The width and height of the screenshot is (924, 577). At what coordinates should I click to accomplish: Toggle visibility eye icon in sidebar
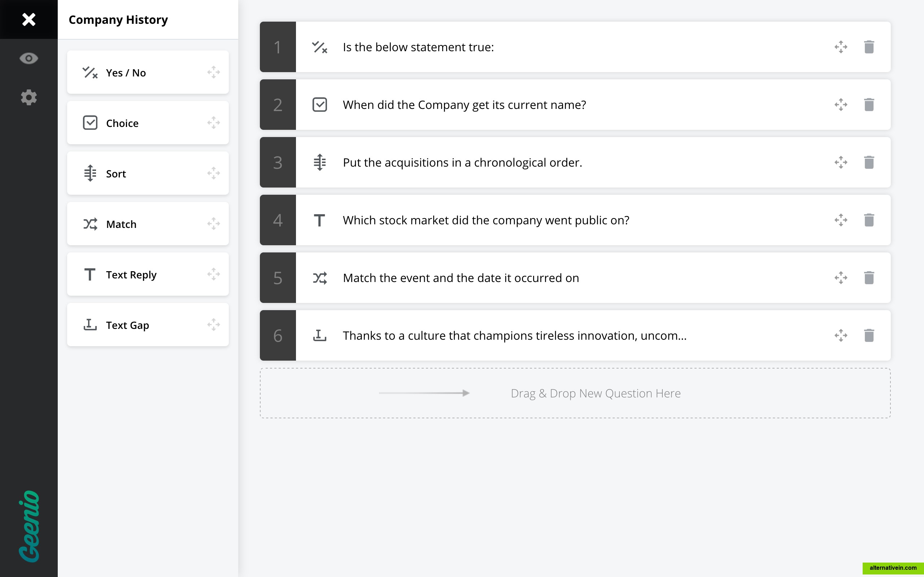29,58
